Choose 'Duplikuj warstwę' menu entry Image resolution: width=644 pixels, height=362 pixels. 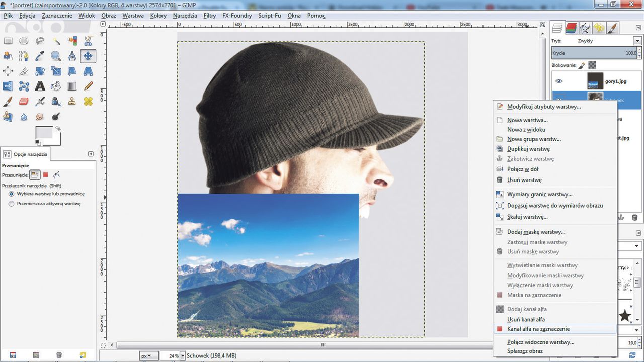click(554, 149)
